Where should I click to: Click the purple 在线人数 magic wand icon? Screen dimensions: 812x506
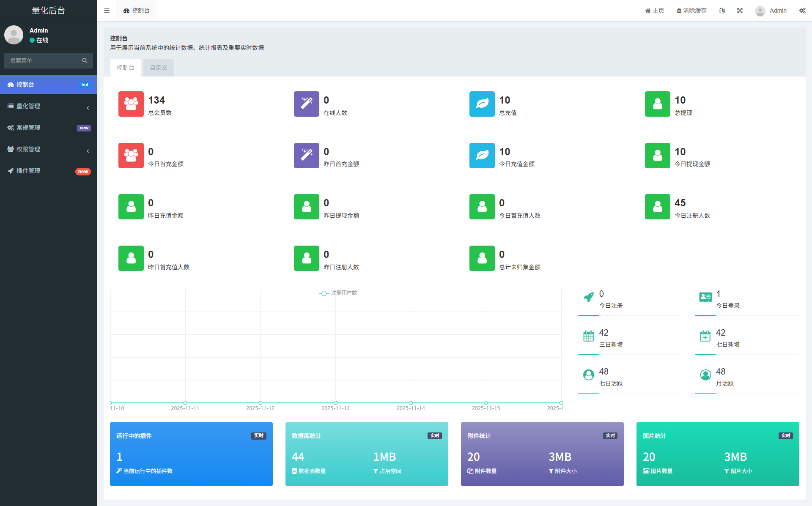click(306, 104)
